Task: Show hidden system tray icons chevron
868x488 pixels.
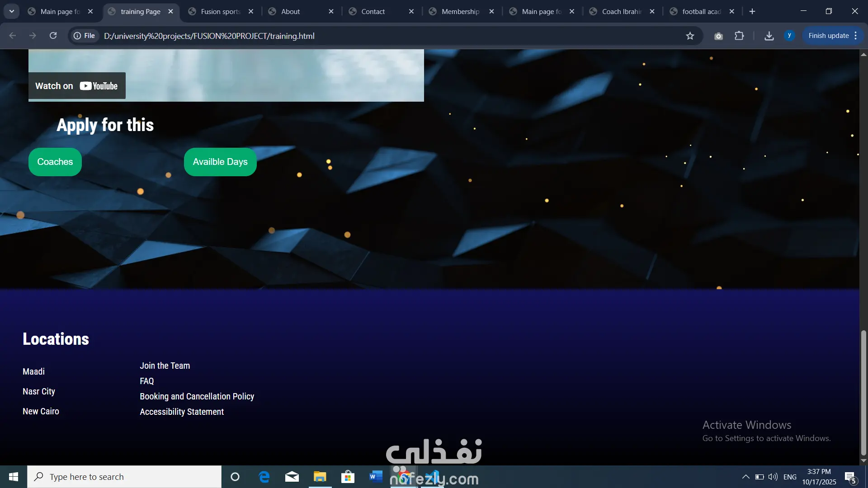Action: [745, 477]
